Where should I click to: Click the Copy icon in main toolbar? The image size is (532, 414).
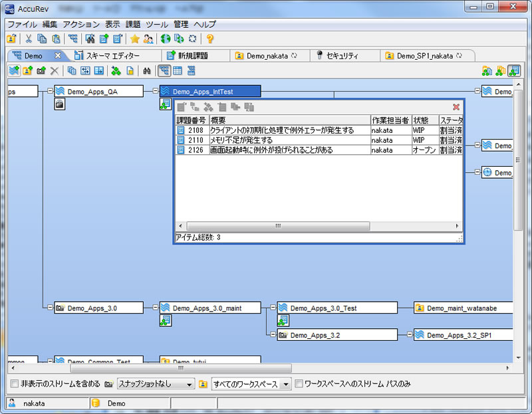click(x=42, y=39)
